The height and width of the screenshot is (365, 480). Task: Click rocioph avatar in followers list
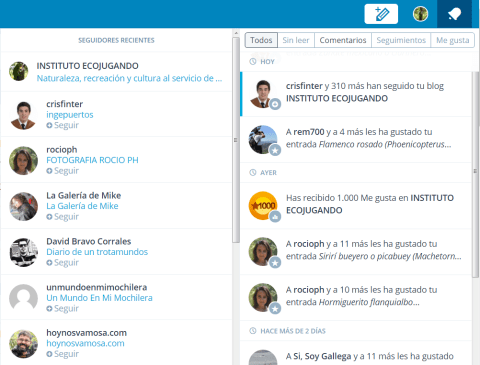pyautogui.click(x=23, y=161)
